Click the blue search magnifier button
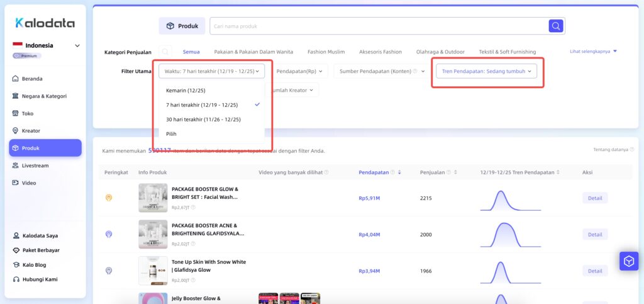Viewport: 644px width, 304px height. [556, 26]
